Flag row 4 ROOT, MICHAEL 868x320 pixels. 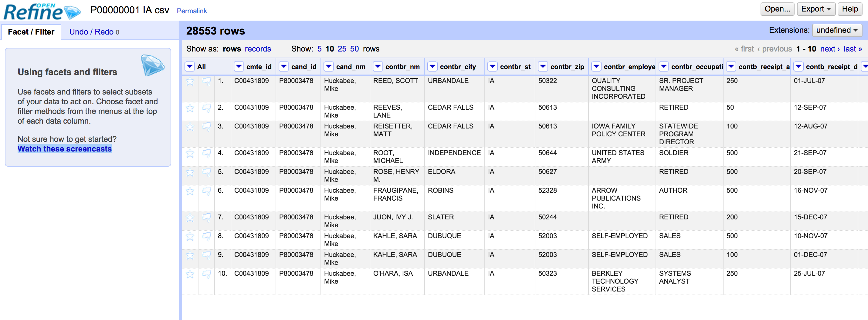tap(206, 153)
